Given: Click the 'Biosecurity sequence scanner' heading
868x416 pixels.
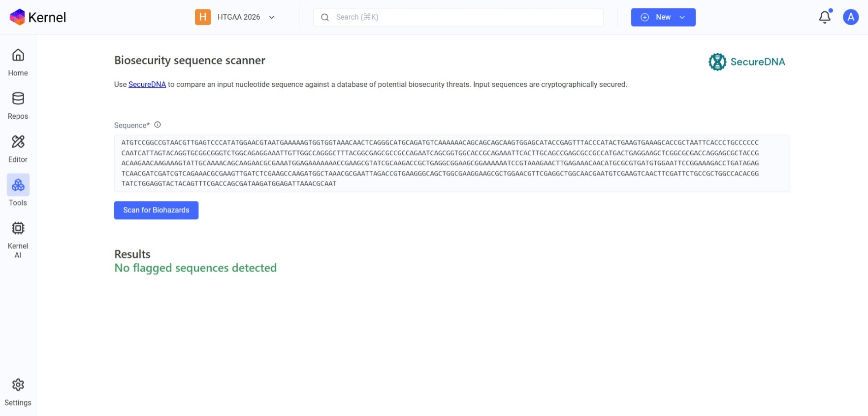Looking at the screenshot, I should tap(190, 60).
